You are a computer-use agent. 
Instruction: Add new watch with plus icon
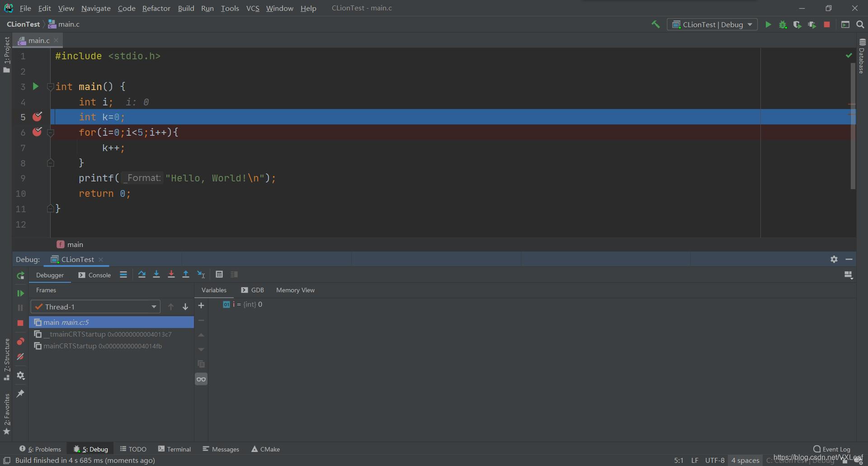pos(201,306)
